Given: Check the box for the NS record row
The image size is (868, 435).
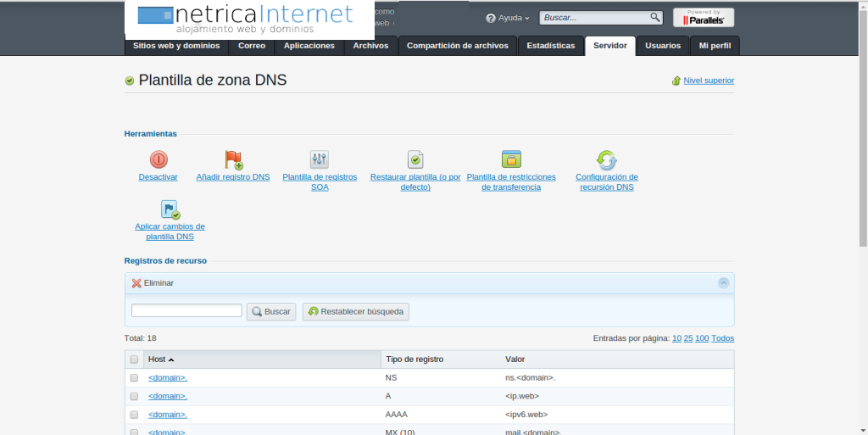Looking at the screenshot, I should (x=134, y=377).
